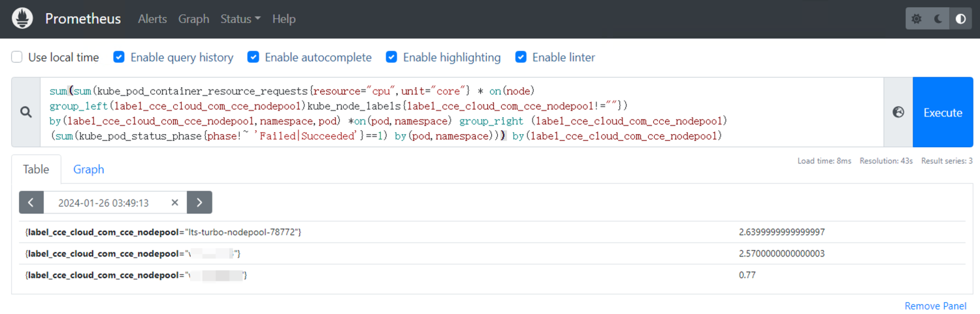This screenshot has height=314, width=980.
Task: Toggle the Enable linter checkbox
Action: [x=521, y=58]
